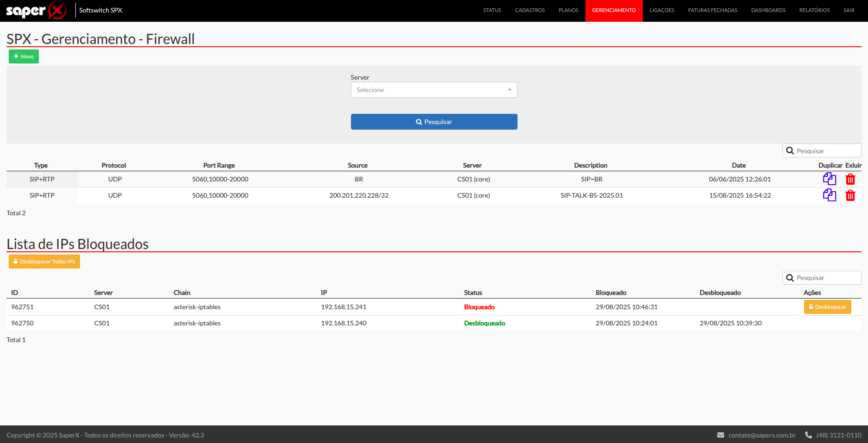Click the SaperX logo
This screenshot has height=443, width=868.
tap(36, 10)
